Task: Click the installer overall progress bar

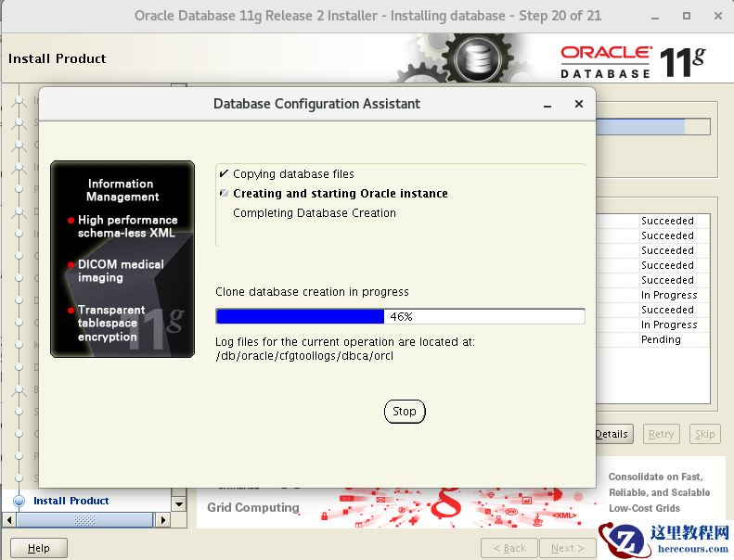Action: click(653, 127)
